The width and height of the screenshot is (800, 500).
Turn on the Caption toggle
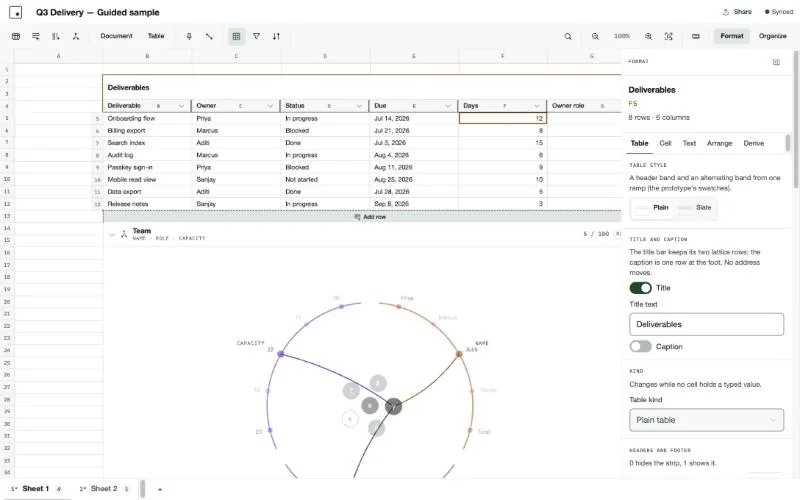click(640, 346)
